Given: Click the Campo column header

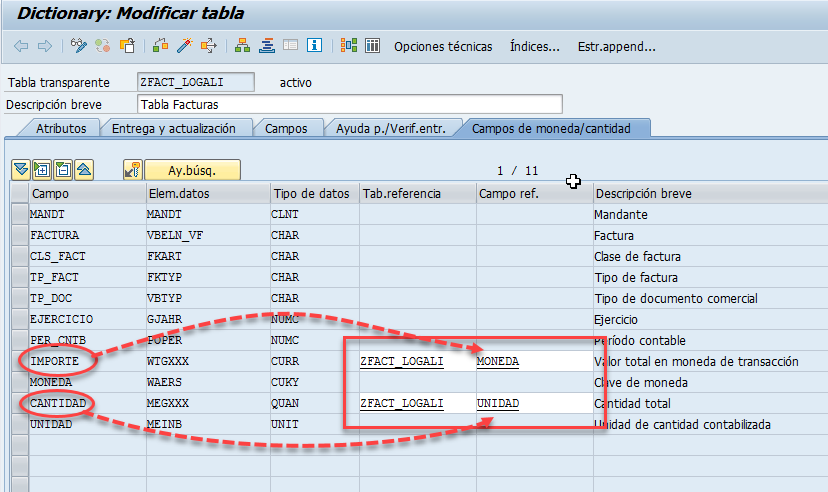Looking at the screenshot, I should pos(87,194).
